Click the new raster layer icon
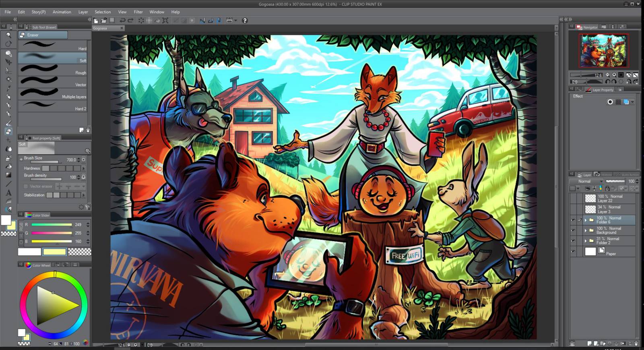This screenshot has width=644, height=350. [x=590, y=344]
